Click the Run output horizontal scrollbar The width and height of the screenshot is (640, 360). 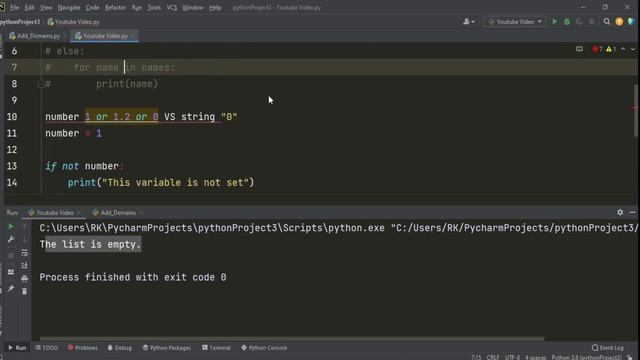coord(291,338)
